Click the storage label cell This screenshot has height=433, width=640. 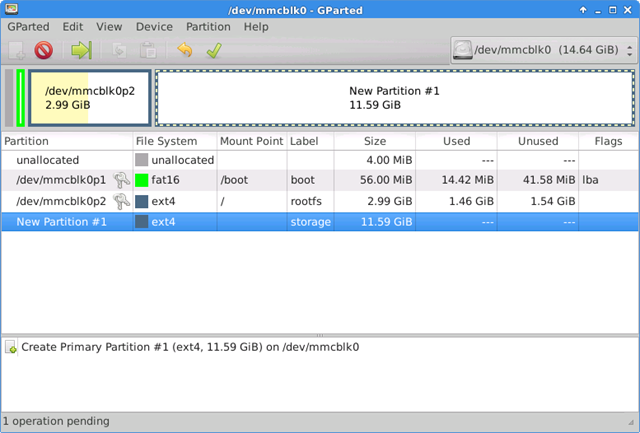click(x=311, y=222)
